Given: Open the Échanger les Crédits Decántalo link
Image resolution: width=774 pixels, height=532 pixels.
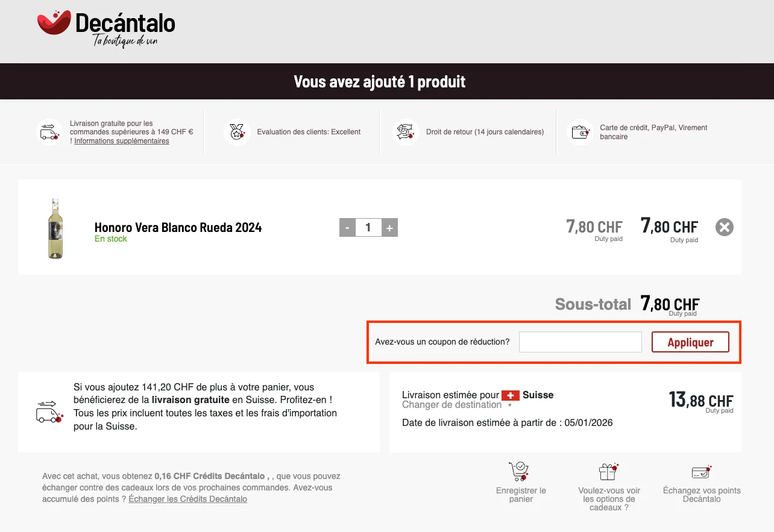Looking at the screenshot, I should [187, 499].
